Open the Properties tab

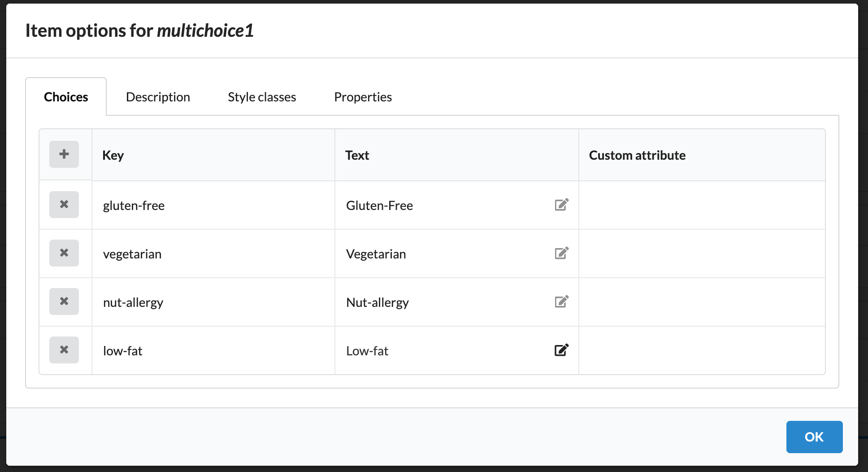(363, 97)
